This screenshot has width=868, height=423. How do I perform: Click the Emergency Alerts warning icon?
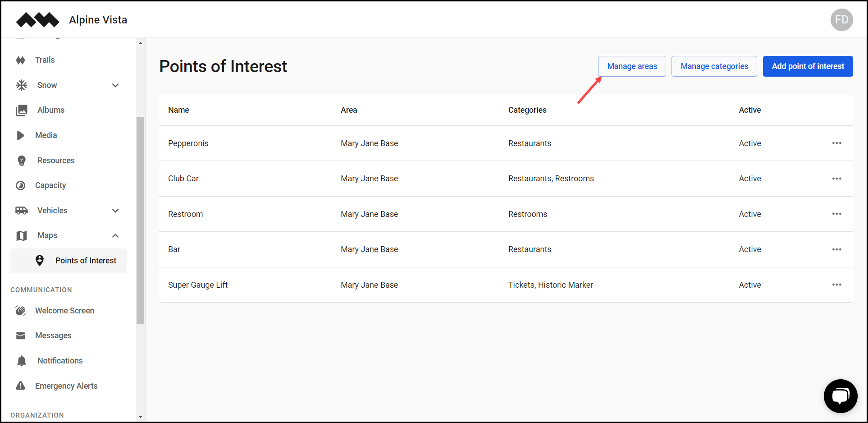point(21,386)
